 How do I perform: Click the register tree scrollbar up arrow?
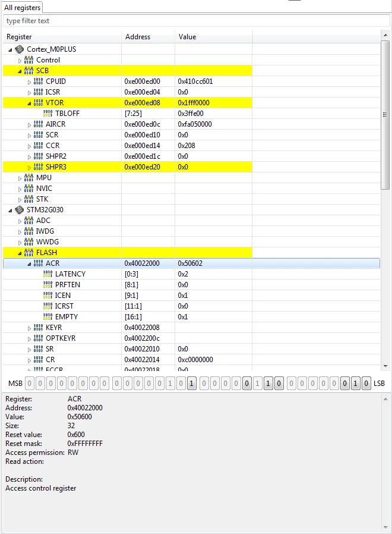point(385,35)
